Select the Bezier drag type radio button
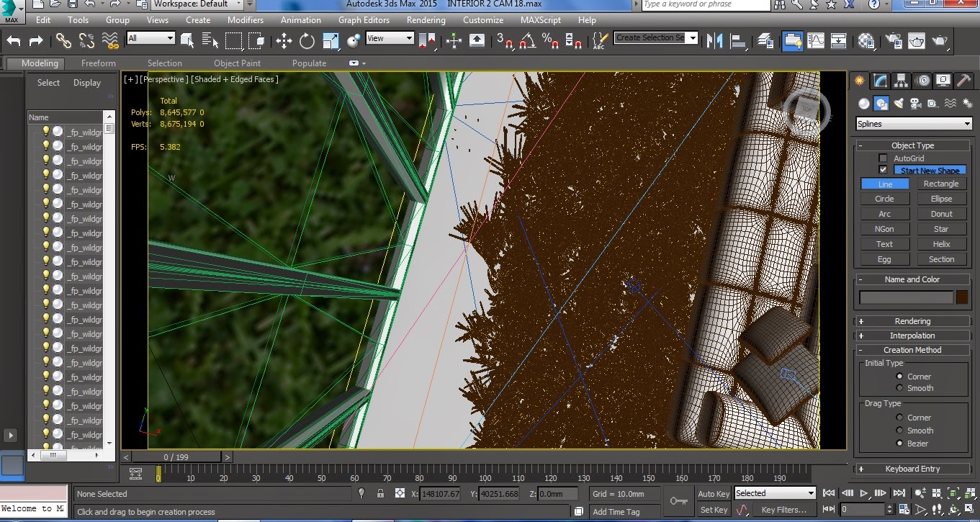Screen dimensions: 980x522 [x=900, y=443]
